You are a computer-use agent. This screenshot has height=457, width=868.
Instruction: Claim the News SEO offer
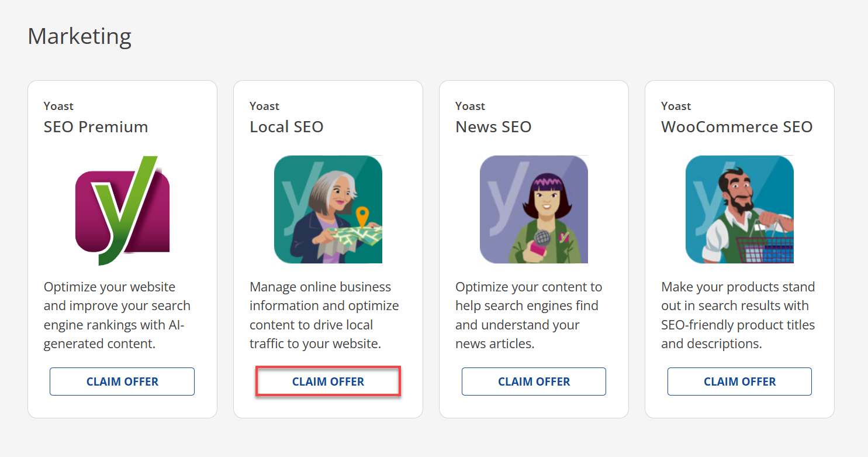coord(534,381)
